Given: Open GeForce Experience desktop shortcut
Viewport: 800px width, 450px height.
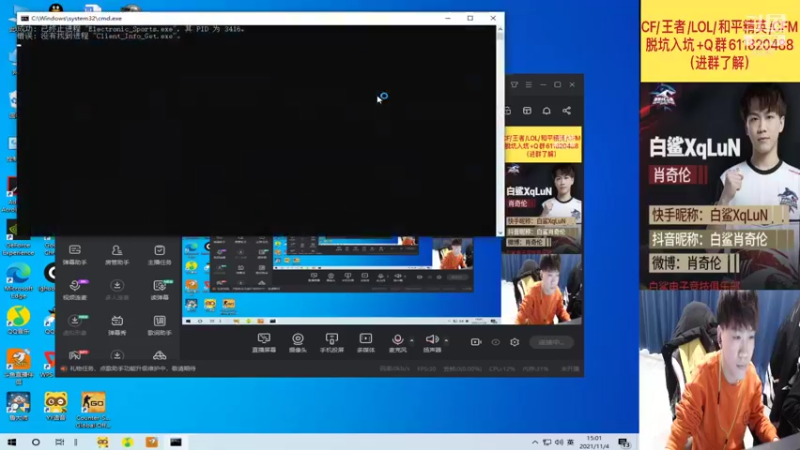Looking at the screenshot, I should point(17,238).
